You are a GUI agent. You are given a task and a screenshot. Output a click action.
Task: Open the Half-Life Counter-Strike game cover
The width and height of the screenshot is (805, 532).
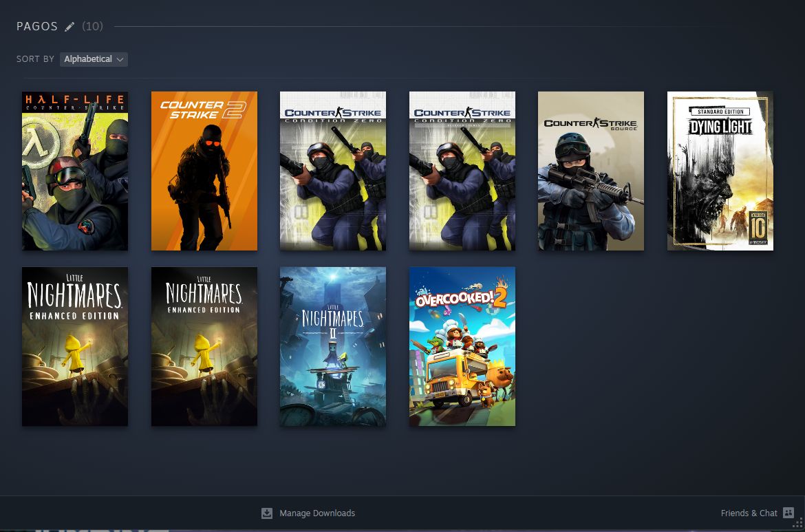pyautogui.click(x=75, y=171)
